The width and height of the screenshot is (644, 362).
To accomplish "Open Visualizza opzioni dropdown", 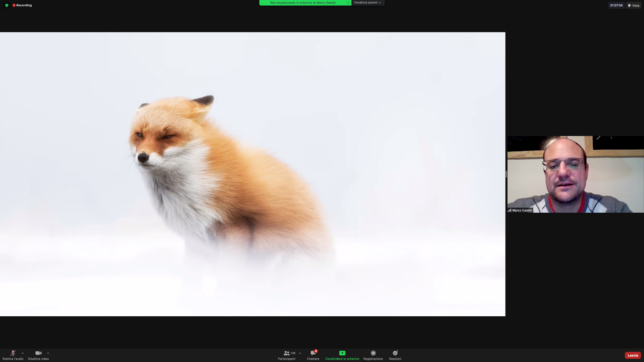I will (367, 3).
